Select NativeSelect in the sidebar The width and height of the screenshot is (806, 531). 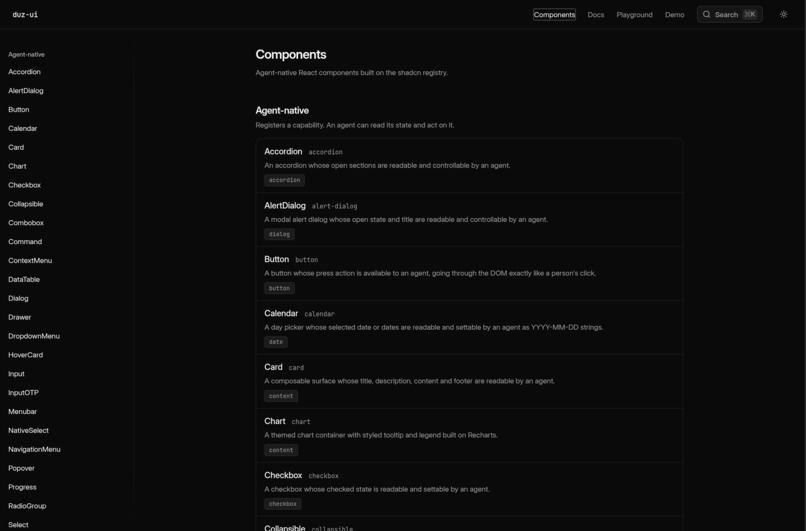(x=28, y=430)
